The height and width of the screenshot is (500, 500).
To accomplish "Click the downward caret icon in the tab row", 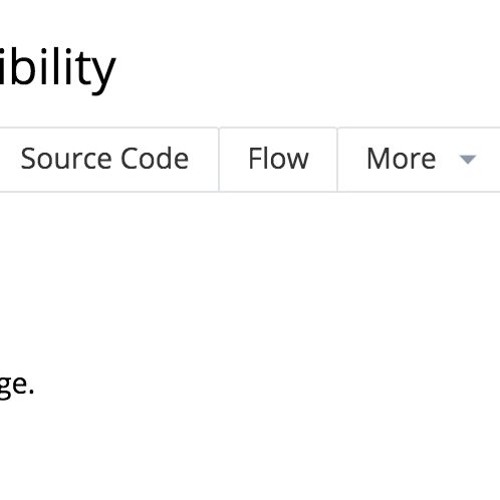I will [x=467, y=160].
